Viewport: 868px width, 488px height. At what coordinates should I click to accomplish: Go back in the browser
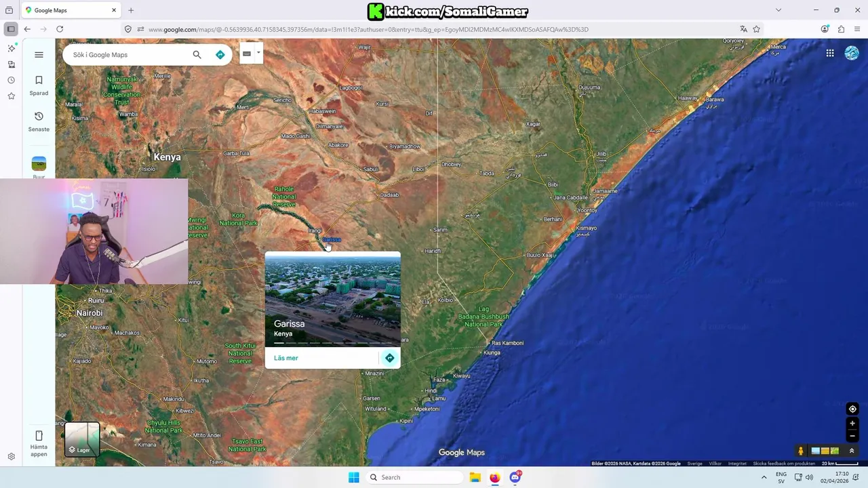27,29
